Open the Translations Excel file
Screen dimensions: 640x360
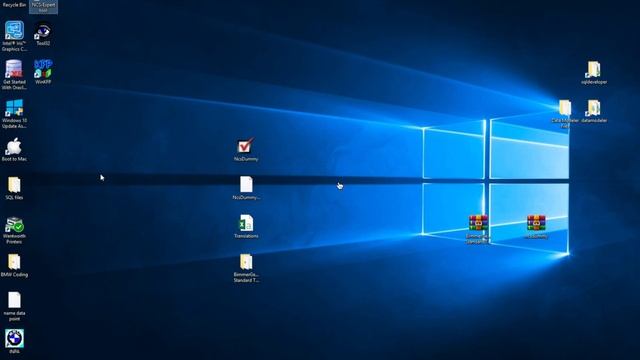[246, 227]
